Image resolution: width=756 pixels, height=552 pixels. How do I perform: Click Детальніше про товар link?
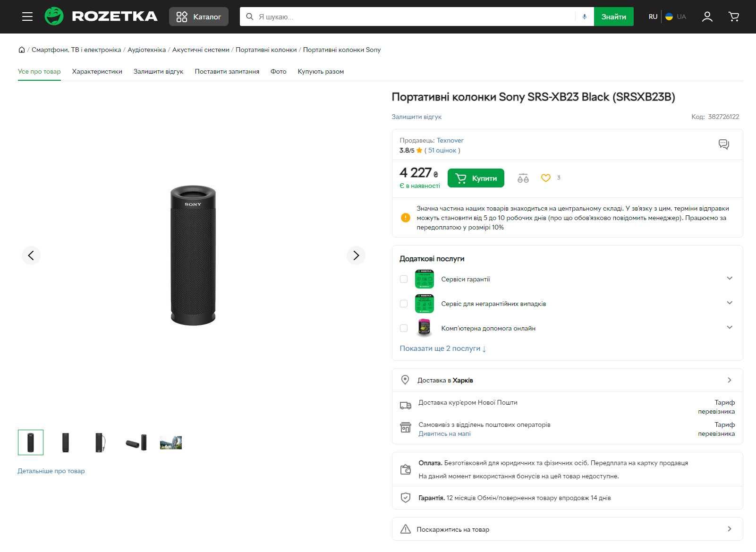51,471
